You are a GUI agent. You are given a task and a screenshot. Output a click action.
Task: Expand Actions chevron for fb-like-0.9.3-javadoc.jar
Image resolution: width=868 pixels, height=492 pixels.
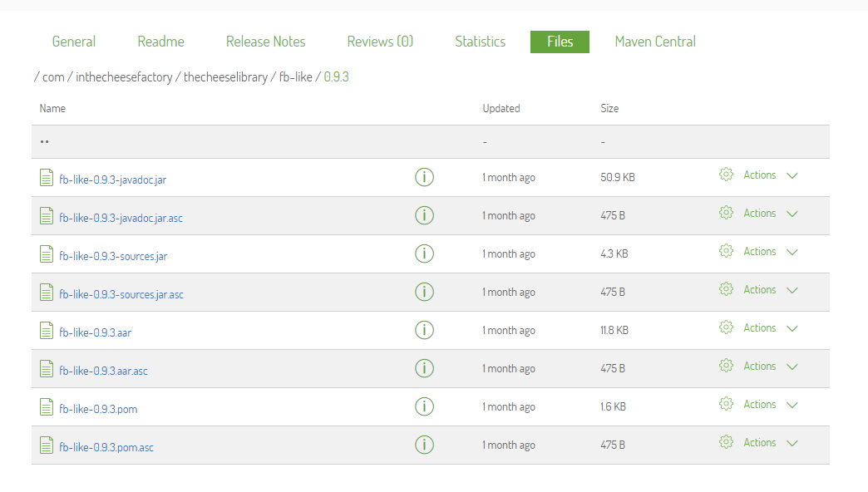[792, 176]
